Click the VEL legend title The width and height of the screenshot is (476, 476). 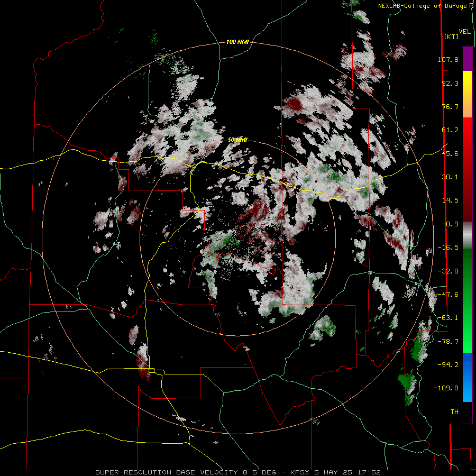pos(465,31)
